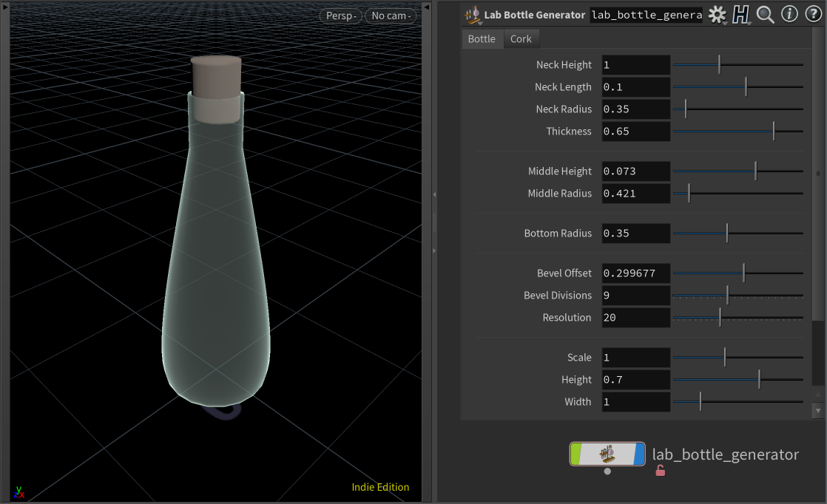The width and height of the screenshot is (827, 504).
Task: Open the Persp viewport dropdown
Action: (x=340, y=15)
